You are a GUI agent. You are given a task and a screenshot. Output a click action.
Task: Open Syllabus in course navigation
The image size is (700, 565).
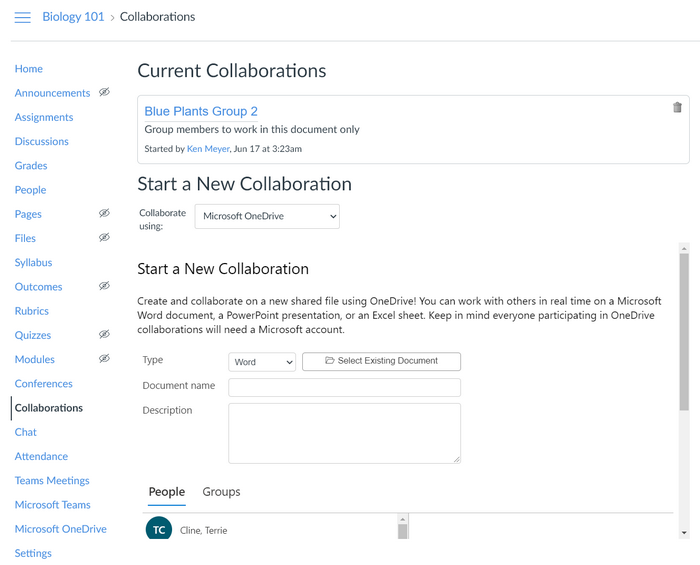[33, 262]
